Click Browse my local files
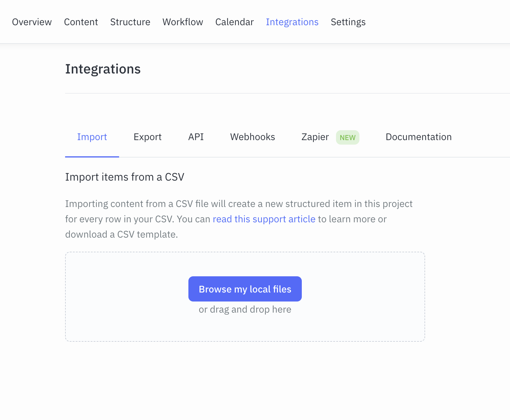 245,289
